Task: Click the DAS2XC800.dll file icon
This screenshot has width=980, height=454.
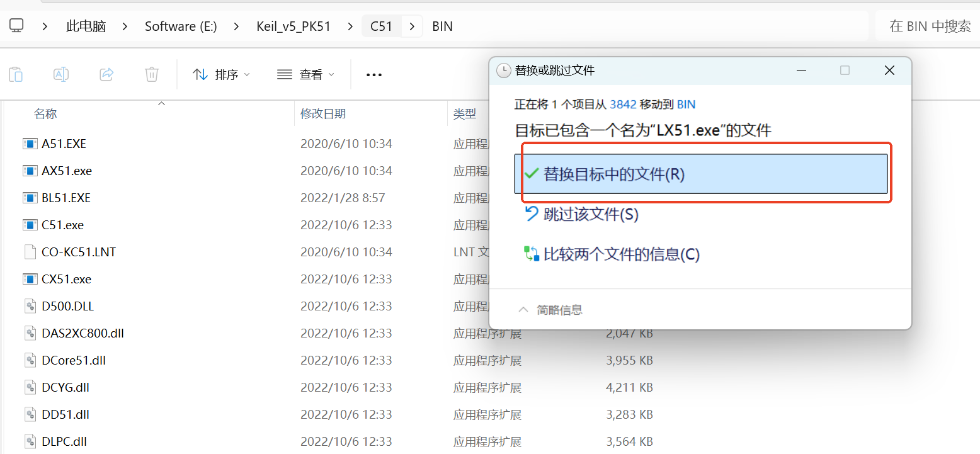Action: (x=30, y=333)
